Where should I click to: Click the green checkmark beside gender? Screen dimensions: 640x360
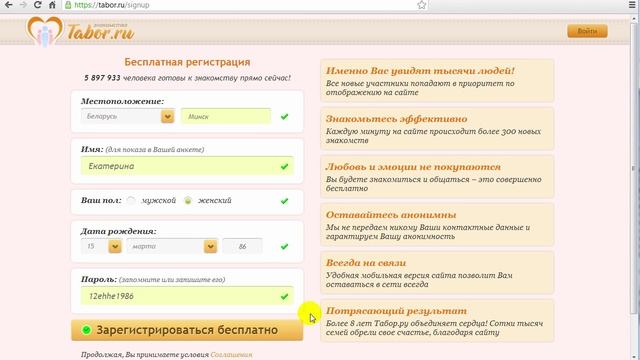point(284,201)
